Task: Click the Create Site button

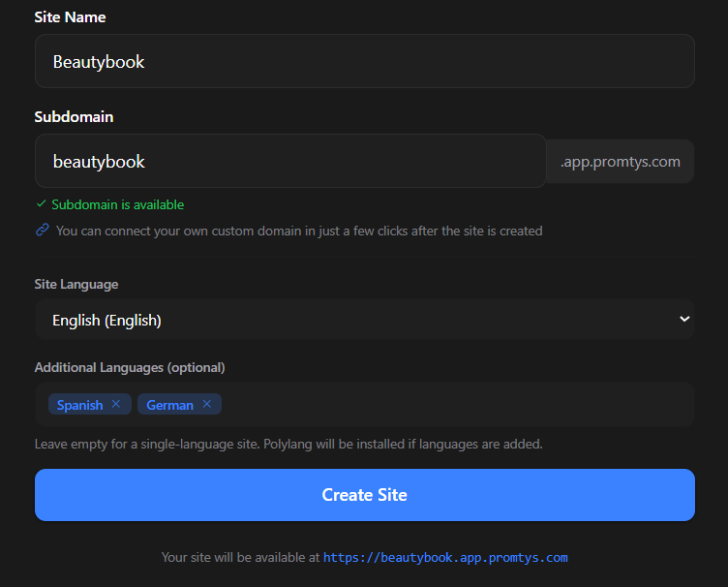Action: pos(364,495)
